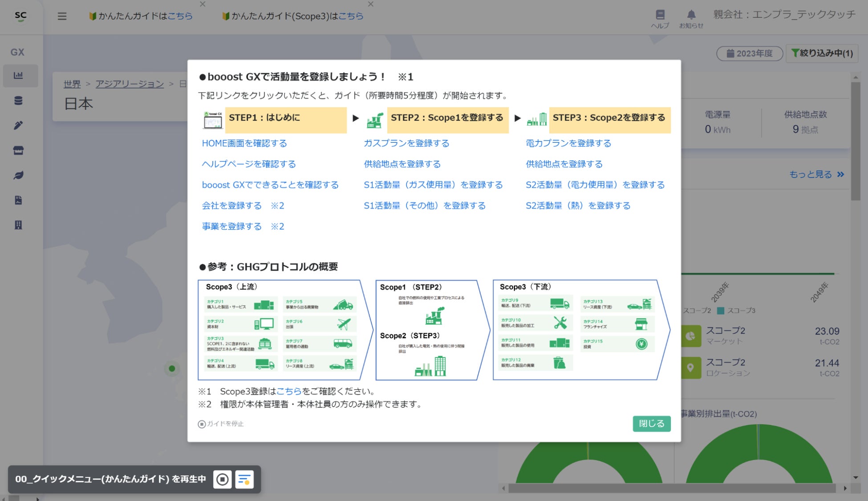
Task: Expand emissions details via もっと見る
Action: click(x=816, y=174)
